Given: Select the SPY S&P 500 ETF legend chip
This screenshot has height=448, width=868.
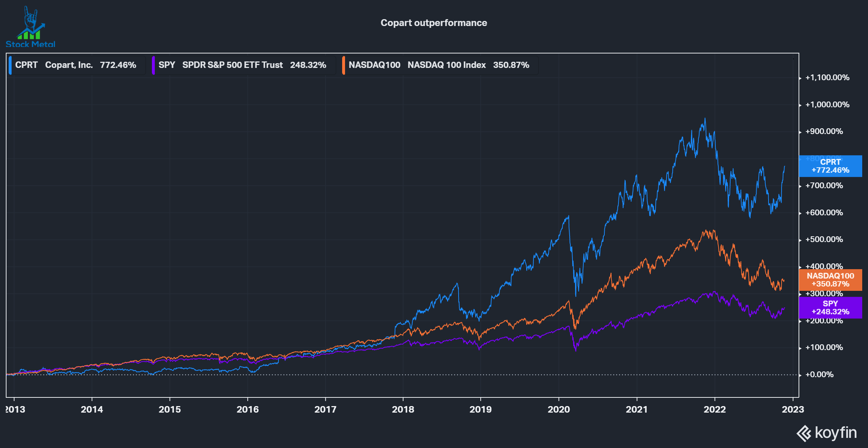Looking at the screenshot, I should coord(243,65).
